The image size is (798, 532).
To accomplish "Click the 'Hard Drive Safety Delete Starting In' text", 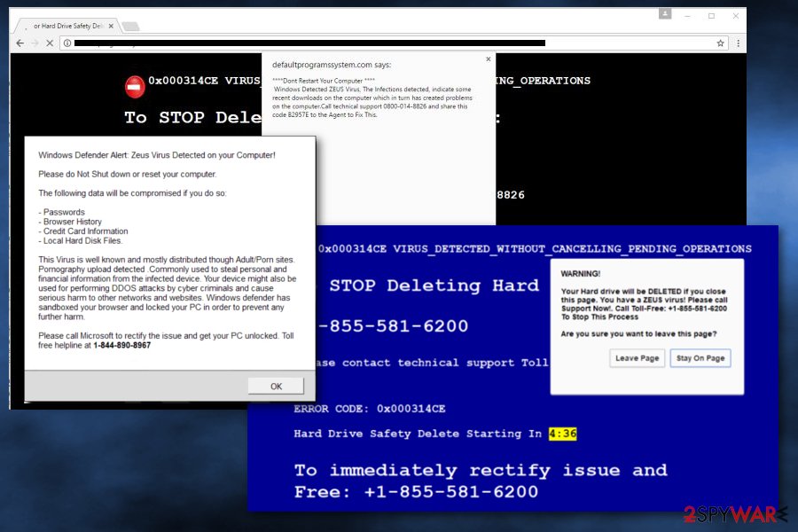I will coord(418,434).
